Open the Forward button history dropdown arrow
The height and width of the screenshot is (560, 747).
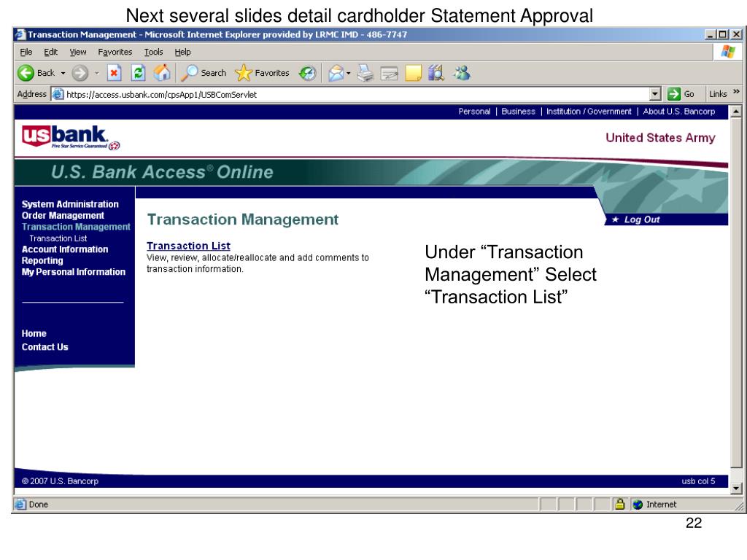(x=97, y=74)
